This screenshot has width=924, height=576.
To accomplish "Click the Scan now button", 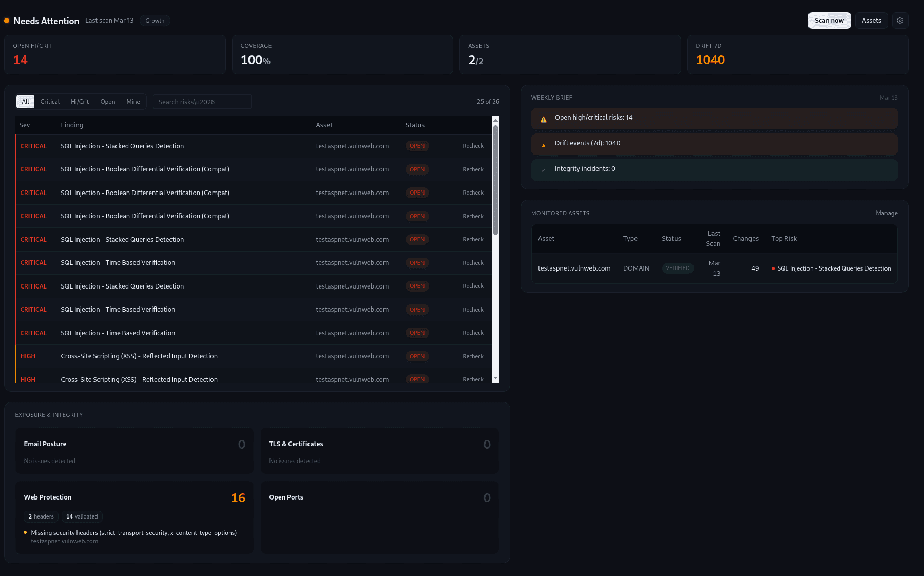I will [829, 21].
